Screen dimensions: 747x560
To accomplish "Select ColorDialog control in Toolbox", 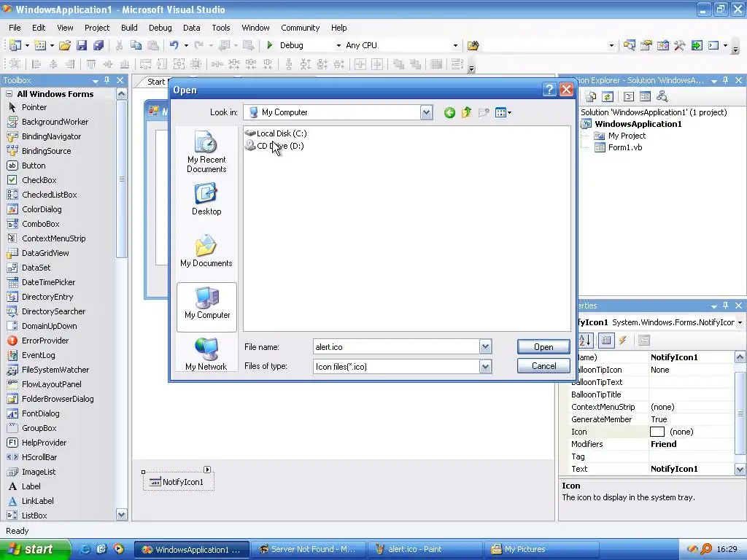I will click(42, 209).
